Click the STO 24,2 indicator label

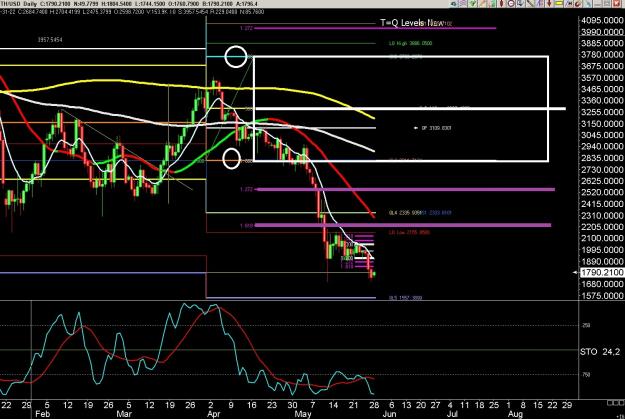coord(600,352)
